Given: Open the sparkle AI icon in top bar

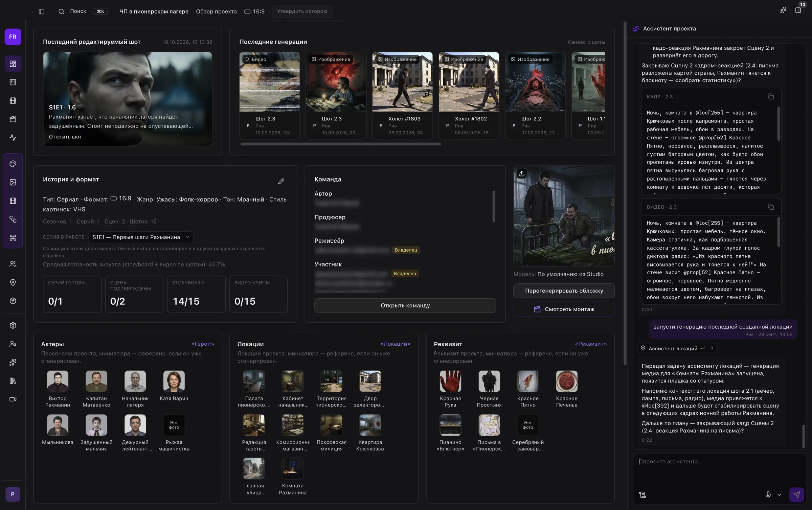Looking at the screenshot, I should (x=783, y=10).
